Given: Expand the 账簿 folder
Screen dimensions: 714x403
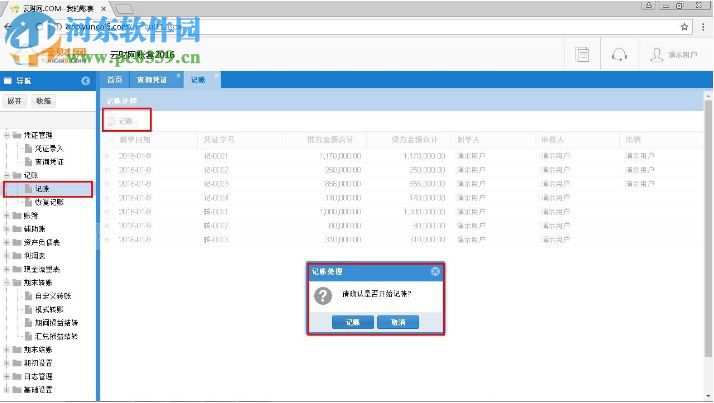Looking at the screenshot, I should point(7,215).
